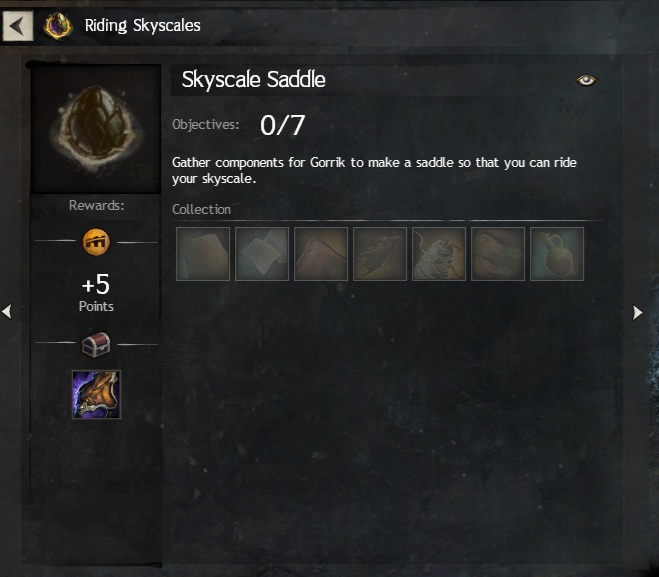This screenshot has height=577, width=659.
Task: Go to previous achievement with left arrow
Action: (x=7, y=311)
